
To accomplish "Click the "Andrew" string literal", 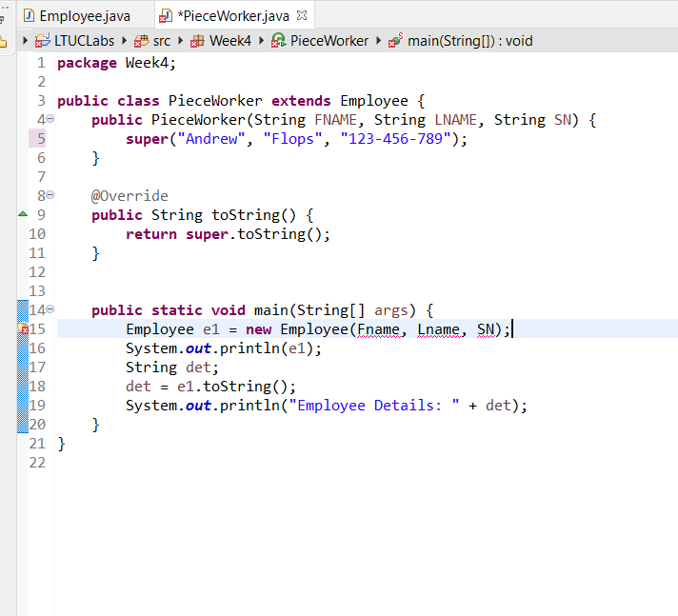I will (x=211, y=139).
